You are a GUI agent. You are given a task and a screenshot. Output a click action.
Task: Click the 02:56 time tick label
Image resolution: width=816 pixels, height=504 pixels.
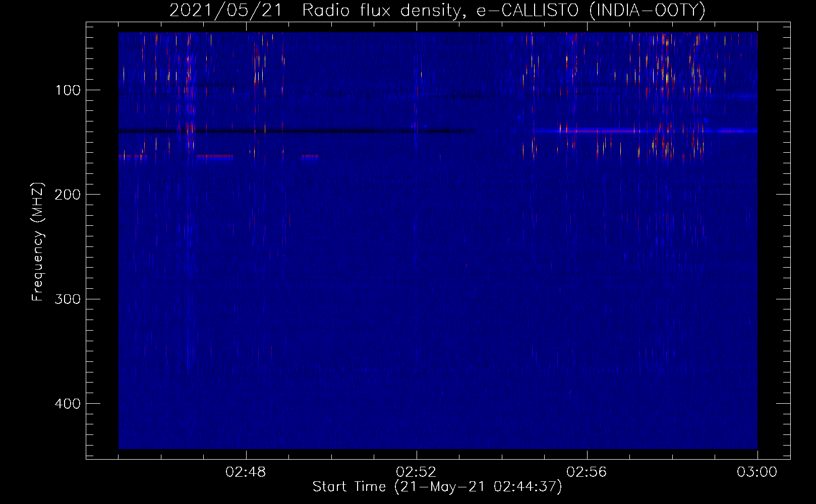point(587,472)
